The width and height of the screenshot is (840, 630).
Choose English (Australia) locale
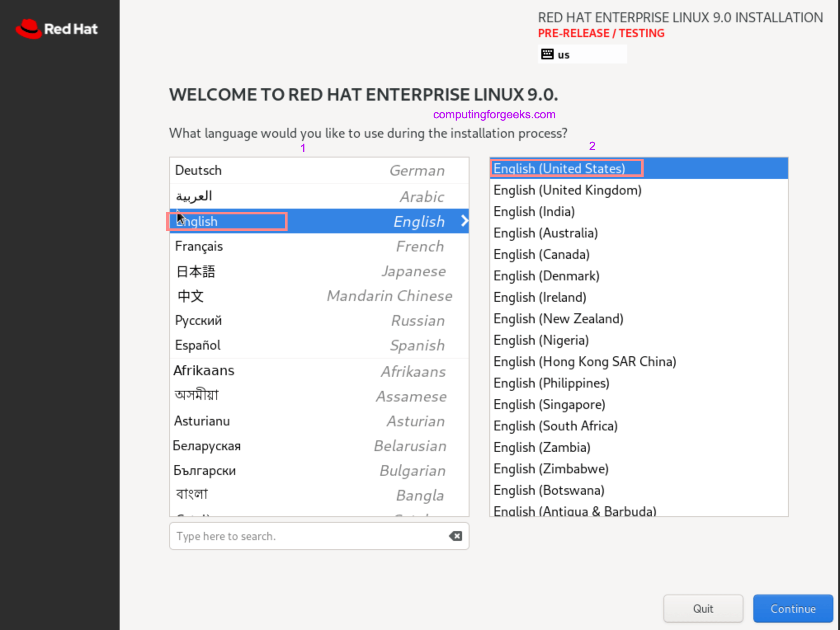coord(639,233)
